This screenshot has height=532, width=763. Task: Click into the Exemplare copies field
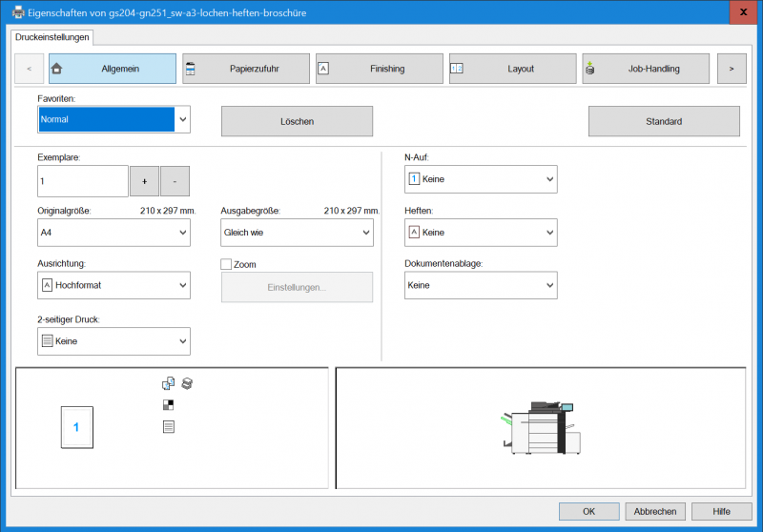click(82, 181)
